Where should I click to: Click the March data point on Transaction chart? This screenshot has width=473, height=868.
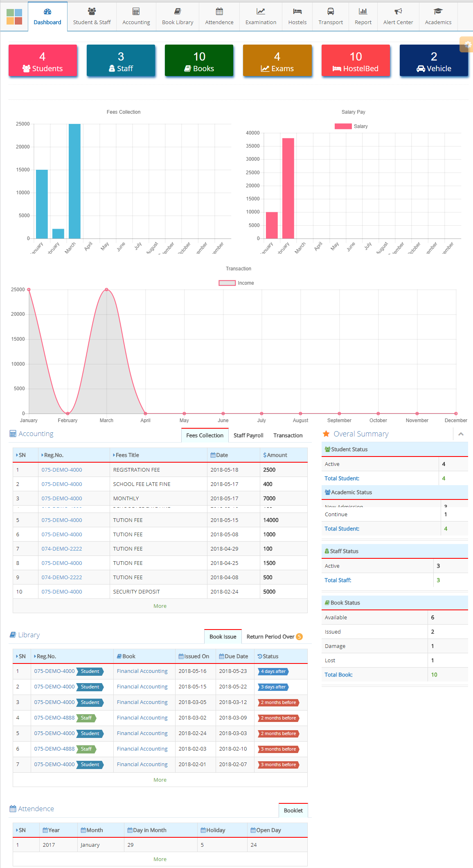(106, 290)
